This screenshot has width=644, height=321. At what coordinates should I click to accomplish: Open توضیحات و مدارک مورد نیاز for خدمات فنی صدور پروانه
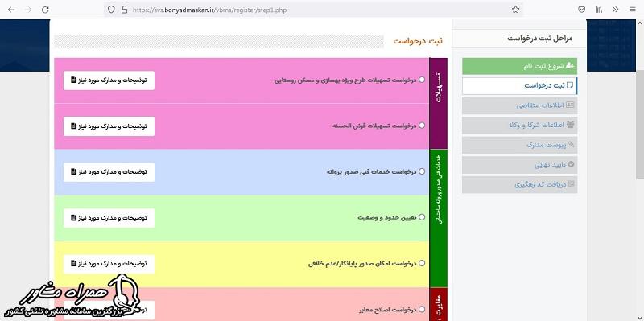click(x=109, y=172)
